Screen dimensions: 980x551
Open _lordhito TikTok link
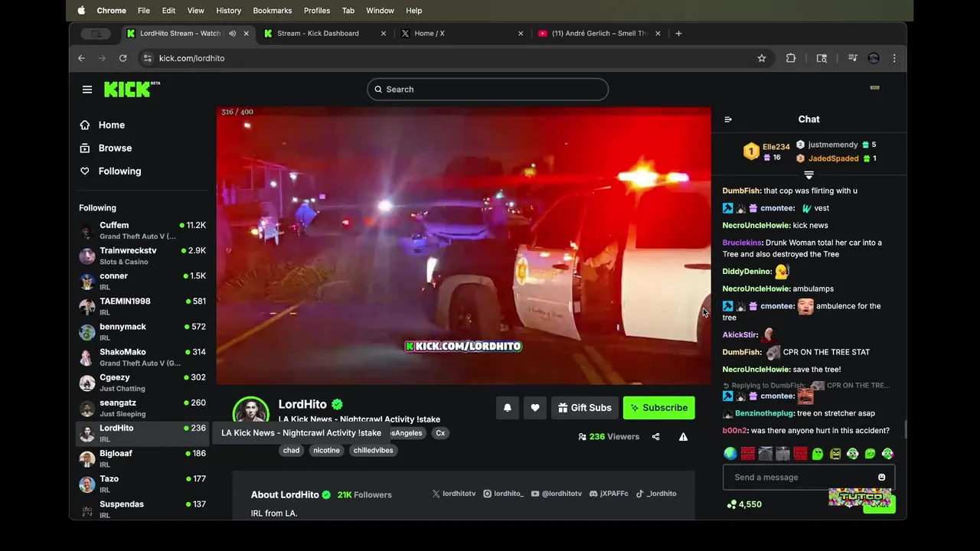coord(655,494)
